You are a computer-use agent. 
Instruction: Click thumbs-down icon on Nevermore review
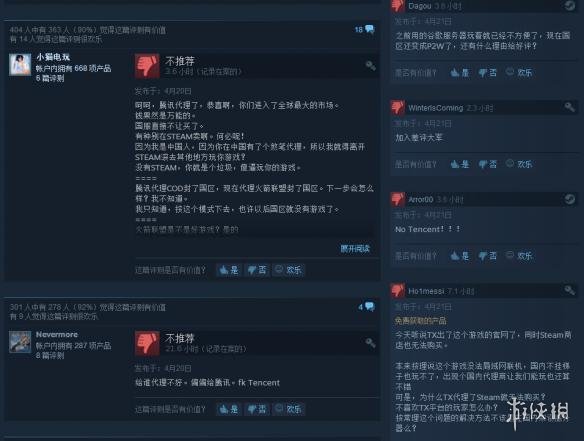tap(147, 343)
